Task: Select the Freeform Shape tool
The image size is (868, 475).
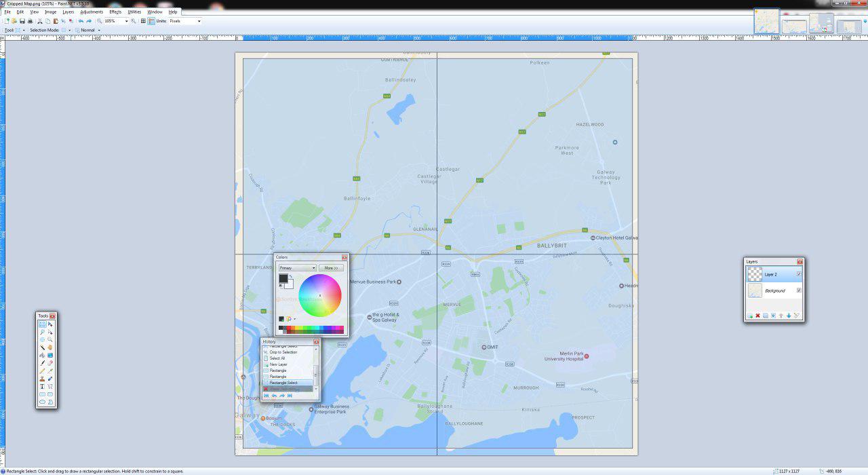Action: (x=50, y=402)
